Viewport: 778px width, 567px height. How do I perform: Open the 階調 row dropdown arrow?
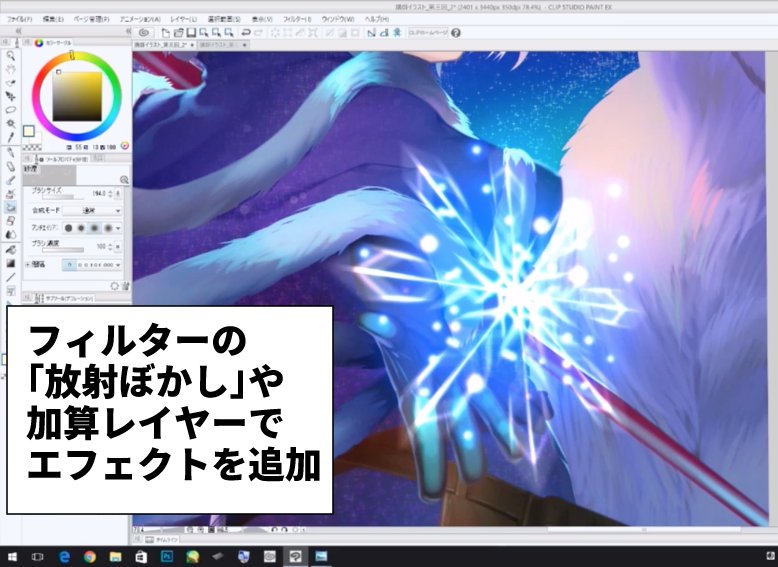pyautogui.click(x=118, y=265)
